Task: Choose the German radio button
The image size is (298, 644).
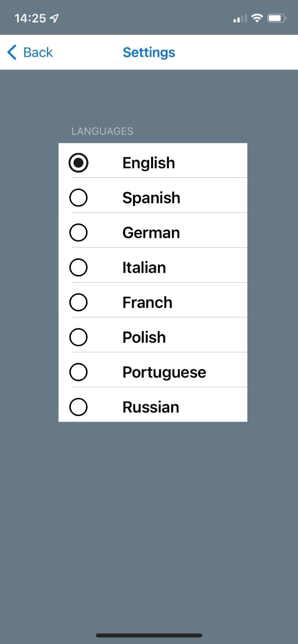Action: pos(78,232)
